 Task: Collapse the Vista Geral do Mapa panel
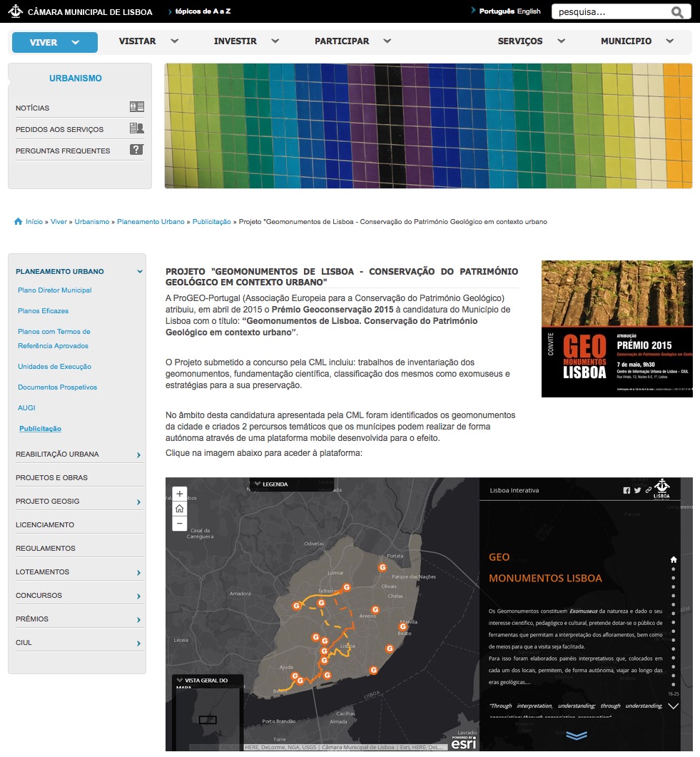click(180, 680)
